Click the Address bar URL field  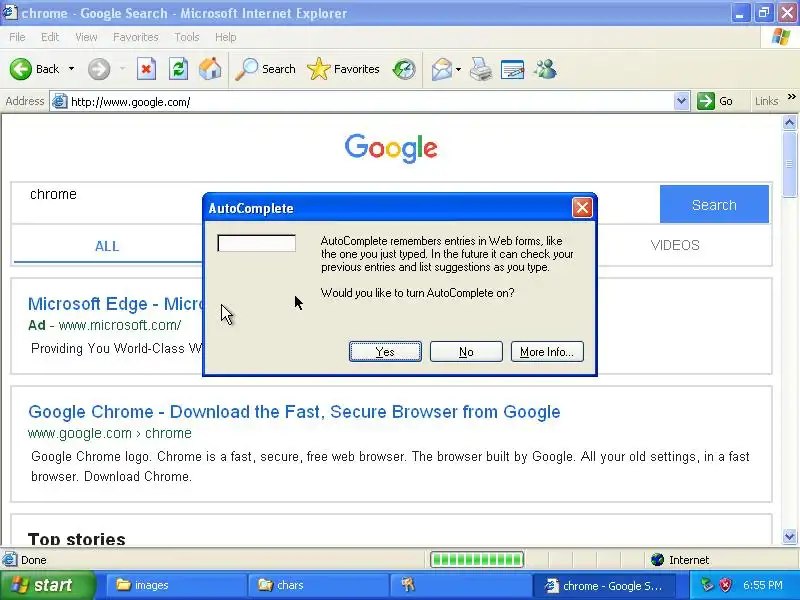tap(370, 102)
